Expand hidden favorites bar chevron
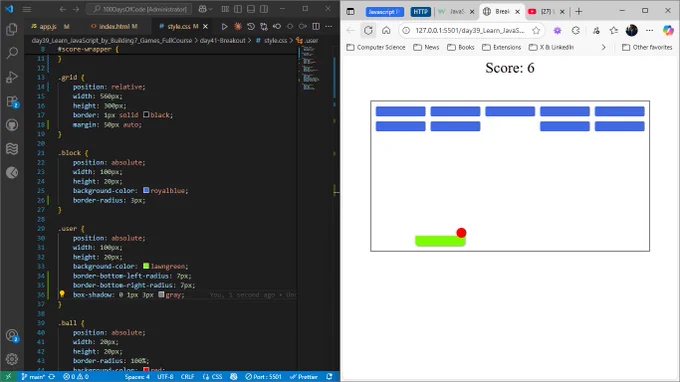Image resolution: width=680 pixels, height=382 pixels. 603,47
